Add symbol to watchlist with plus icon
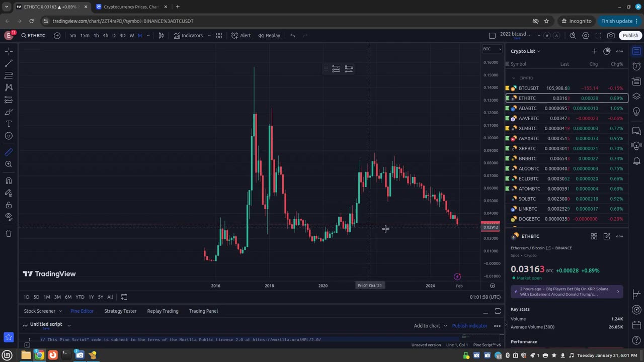This screenshot has height=362, width=644. click(x=594, y=51)
